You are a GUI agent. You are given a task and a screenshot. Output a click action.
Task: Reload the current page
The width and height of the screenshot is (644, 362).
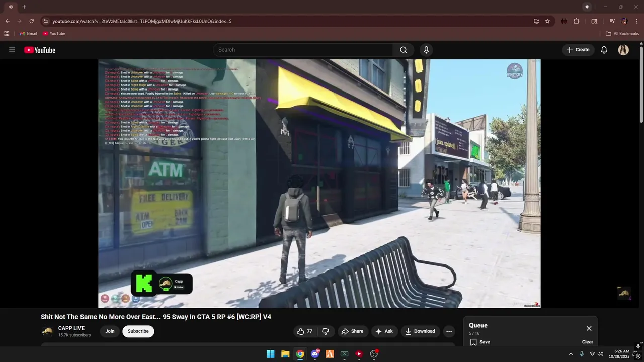[31, 21]
